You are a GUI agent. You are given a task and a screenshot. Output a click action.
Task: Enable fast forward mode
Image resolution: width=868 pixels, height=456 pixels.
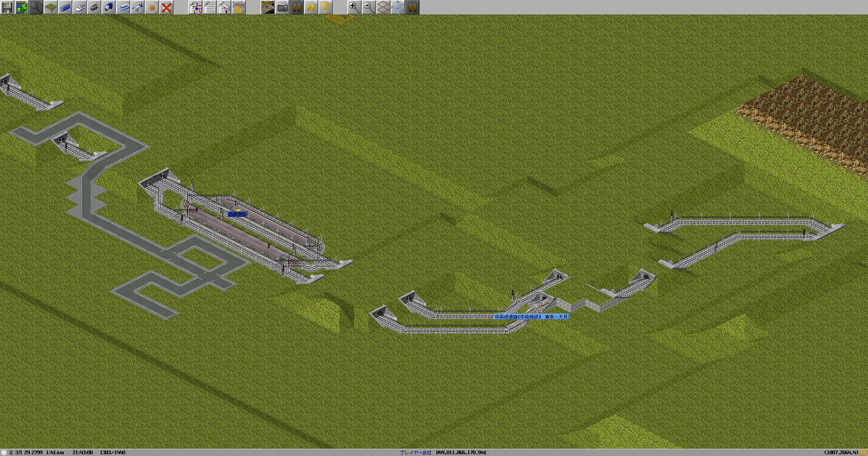click(x=311, y=7)
